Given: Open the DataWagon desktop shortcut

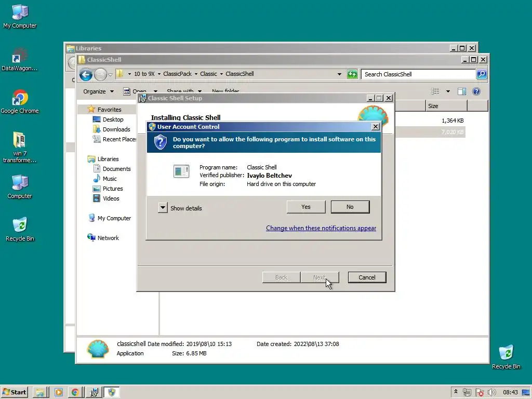Looking at the screenshot, I should pos(20,59).
